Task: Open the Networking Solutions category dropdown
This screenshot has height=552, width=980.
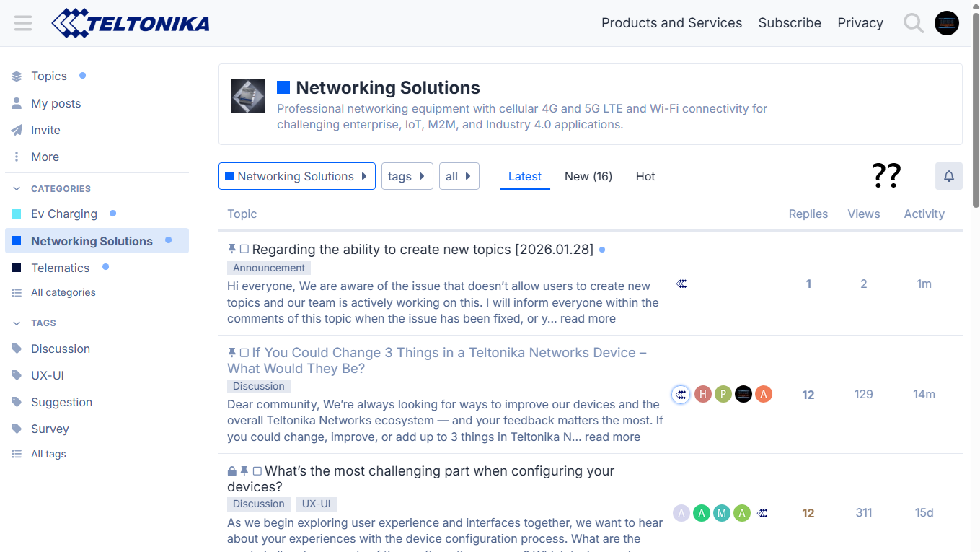Action: click(296, 176)
